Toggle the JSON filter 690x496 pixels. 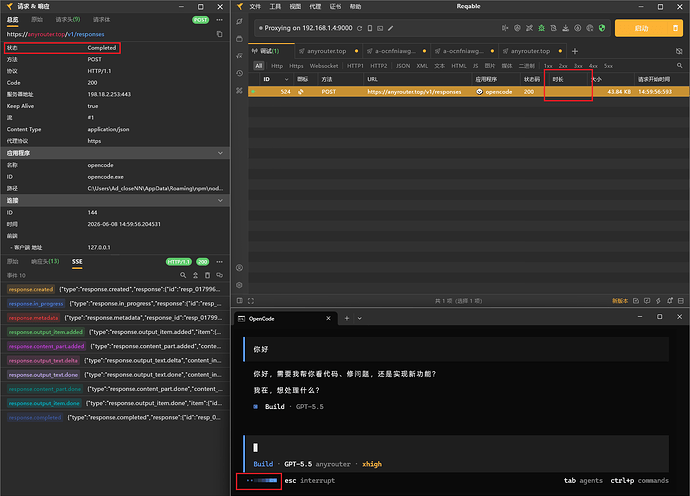[x=403, y=66]
